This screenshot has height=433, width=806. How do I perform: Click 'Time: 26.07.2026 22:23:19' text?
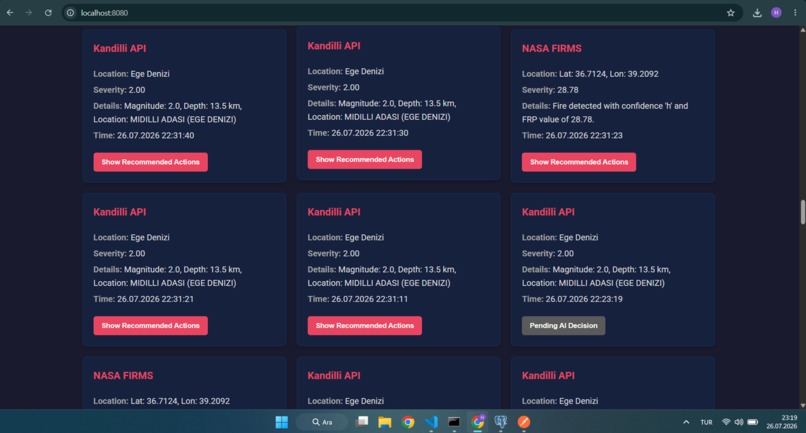(572, 299)
